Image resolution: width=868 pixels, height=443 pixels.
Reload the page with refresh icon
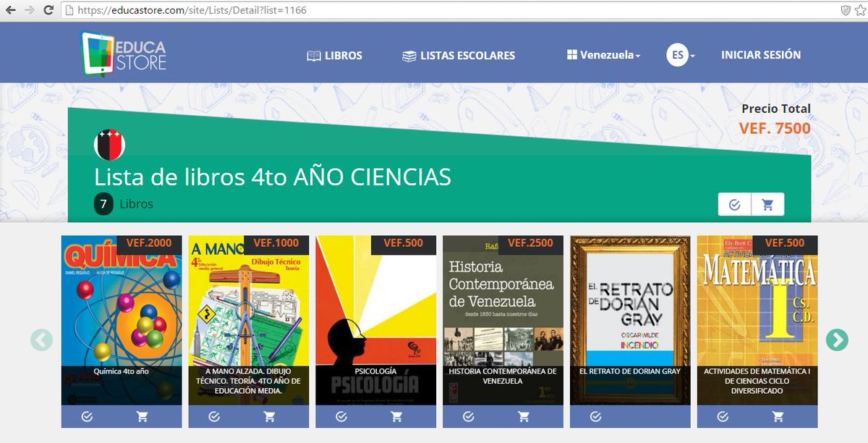(48, 11)
